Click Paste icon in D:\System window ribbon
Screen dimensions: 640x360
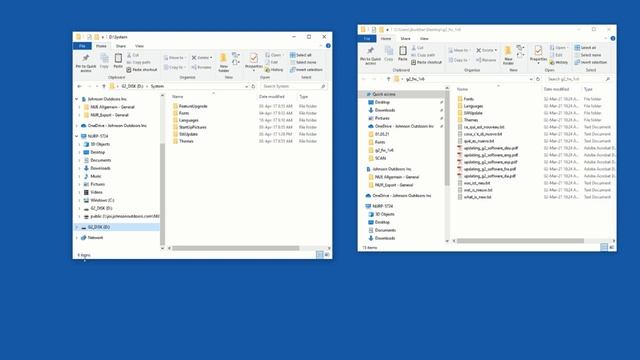click(118, 58)
